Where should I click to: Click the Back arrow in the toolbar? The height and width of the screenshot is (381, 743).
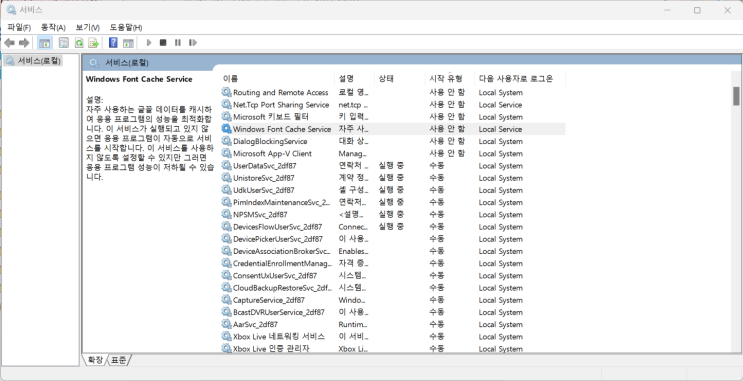point(9,43)
